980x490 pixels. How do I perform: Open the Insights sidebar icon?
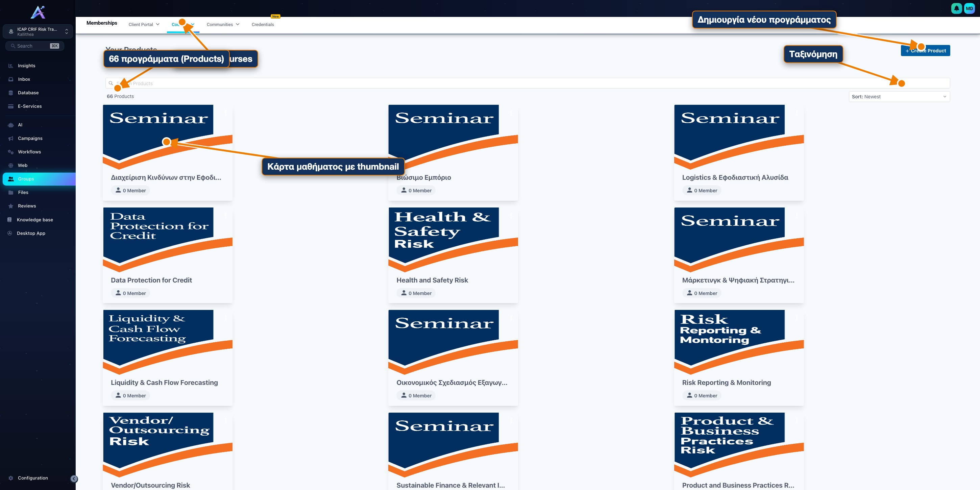[x=11, y=66]
